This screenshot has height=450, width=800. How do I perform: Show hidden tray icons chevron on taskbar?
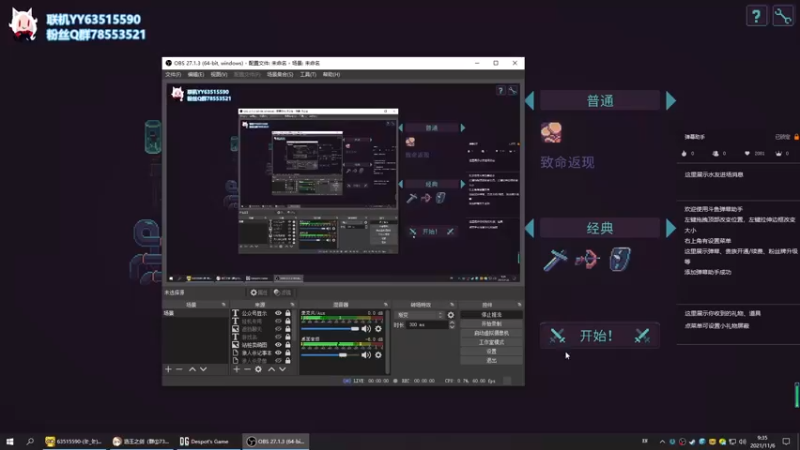662,442
